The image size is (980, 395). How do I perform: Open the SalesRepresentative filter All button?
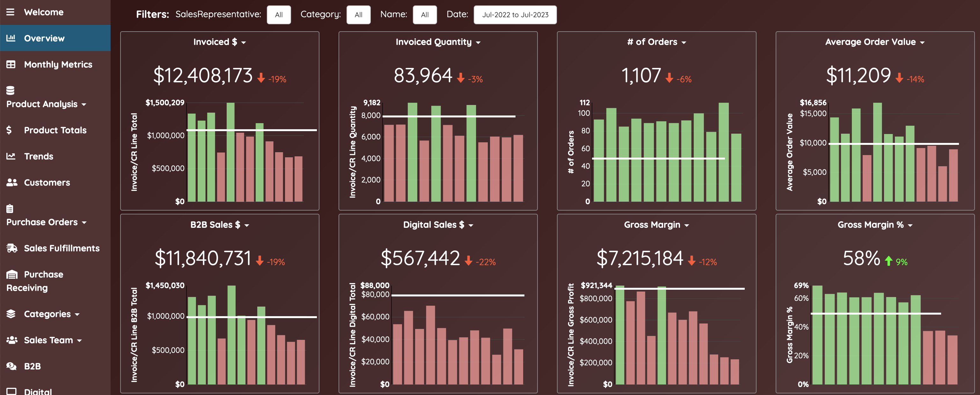[279, 15]
